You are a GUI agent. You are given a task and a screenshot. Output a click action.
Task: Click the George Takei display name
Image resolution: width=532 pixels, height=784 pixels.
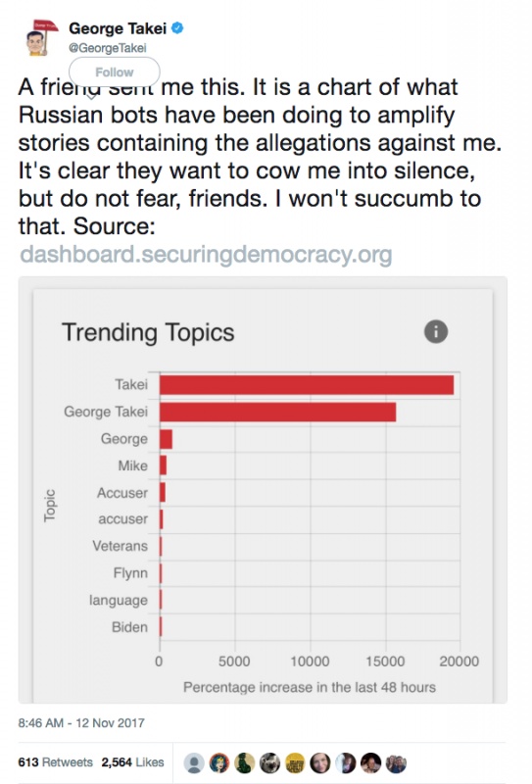(x=118, y=28)
